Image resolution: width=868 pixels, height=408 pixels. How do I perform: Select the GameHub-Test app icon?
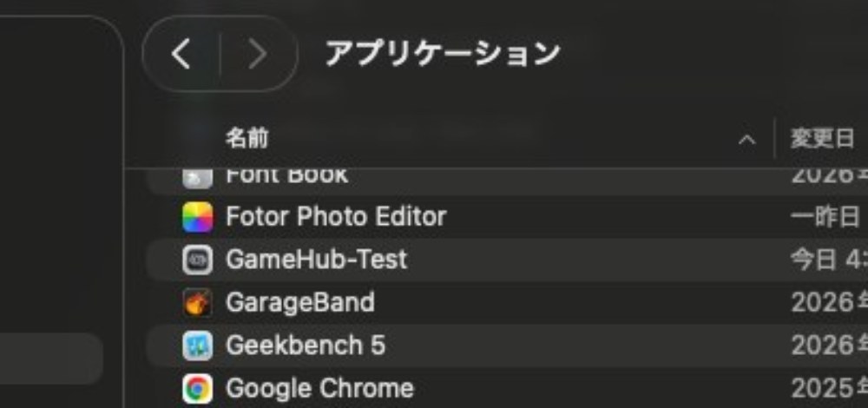pyautogui.click(x=198, y=260)
